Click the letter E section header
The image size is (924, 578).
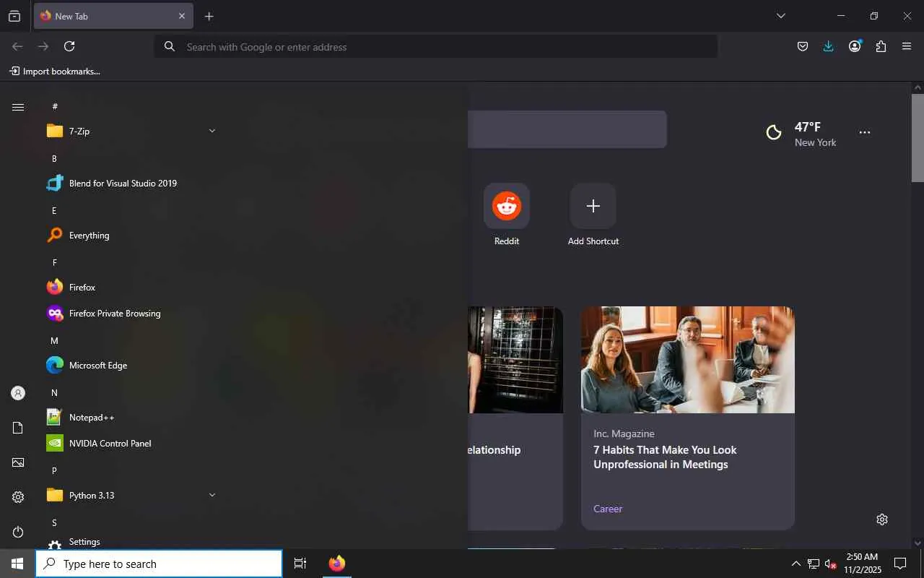click(54, 210)
